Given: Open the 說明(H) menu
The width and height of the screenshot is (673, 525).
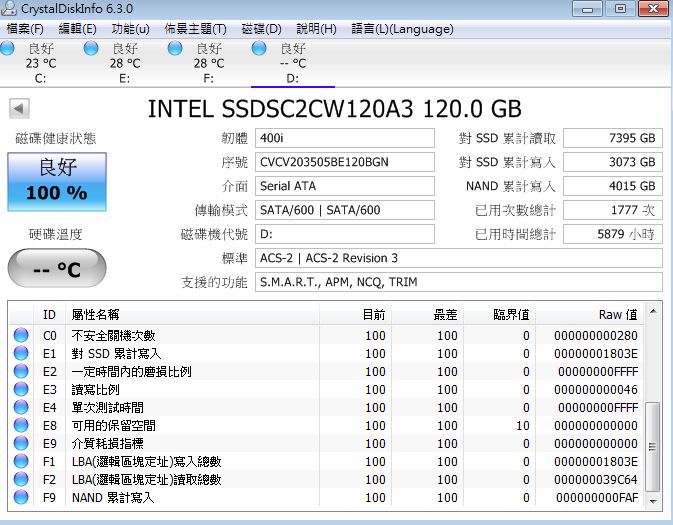Looking at the screenshot, I should tap(316, 29).
